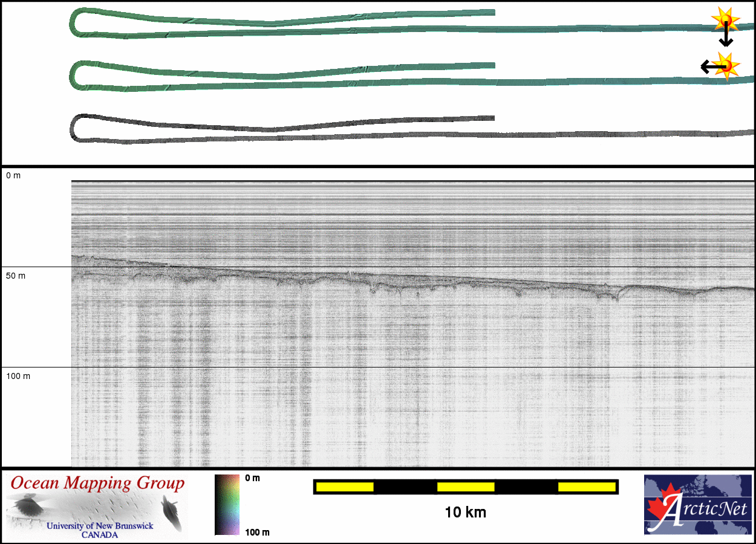Viewport: 756px width, 544px height.
Task: Select the downward black arrow below the sun
Action: tap(726, 39)
